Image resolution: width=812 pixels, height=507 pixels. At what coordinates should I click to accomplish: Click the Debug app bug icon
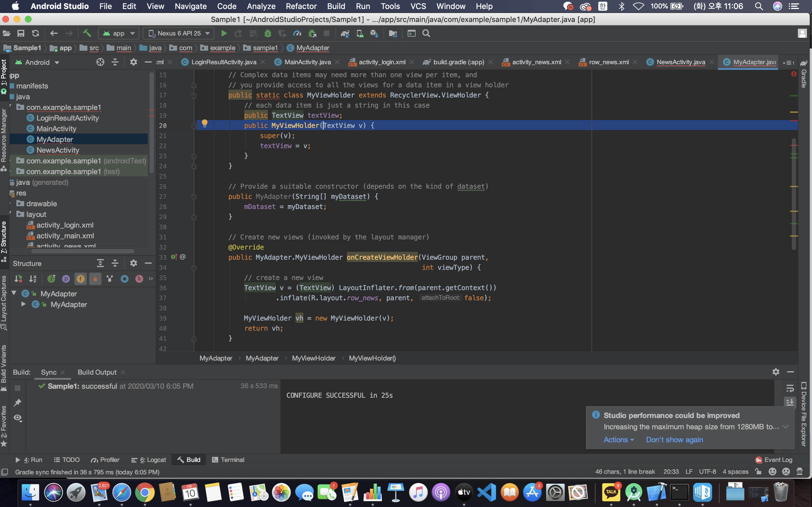[x=267, y=34]
